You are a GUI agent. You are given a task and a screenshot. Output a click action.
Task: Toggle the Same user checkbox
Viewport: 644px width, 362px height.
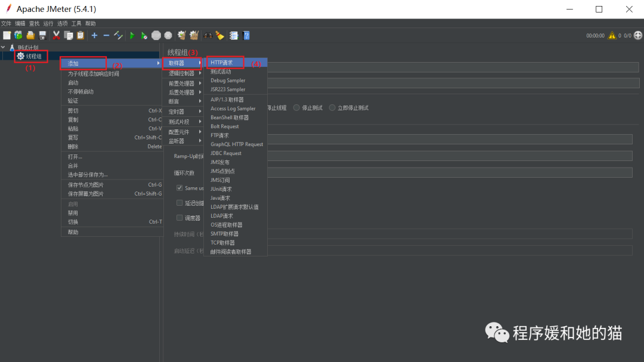point(179,188)
